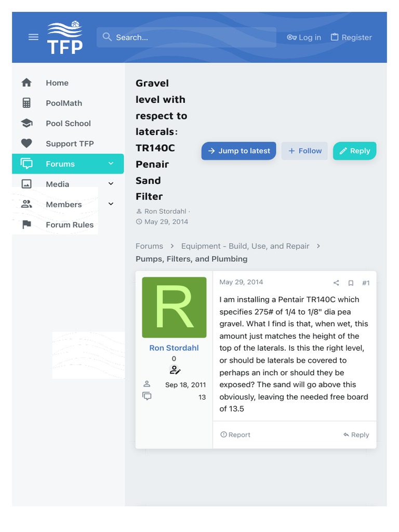Expand the Media submenu chevron

point(111,184)
